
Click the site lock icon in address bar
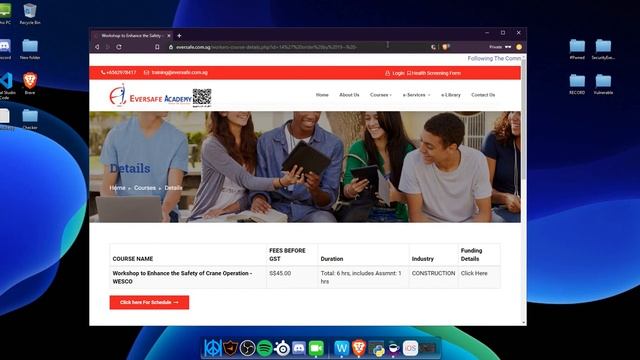pos(171,47)
